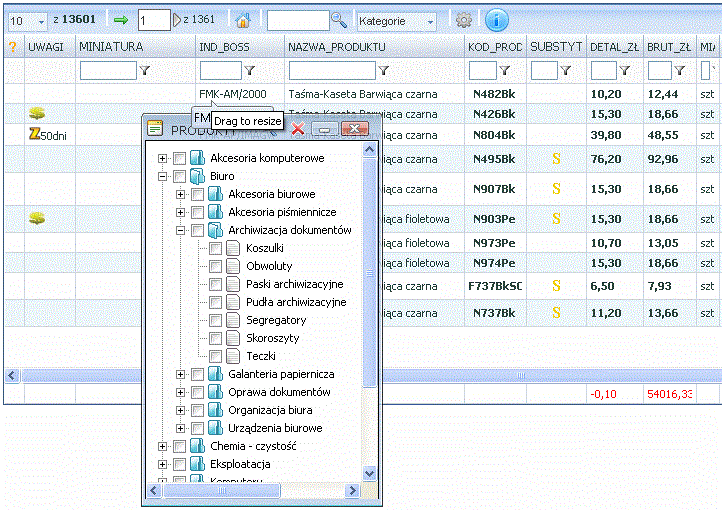
Task: Click the filter funnel under DETAL_ZŁ
Action: pyautogui.click(x=624, y=70)
